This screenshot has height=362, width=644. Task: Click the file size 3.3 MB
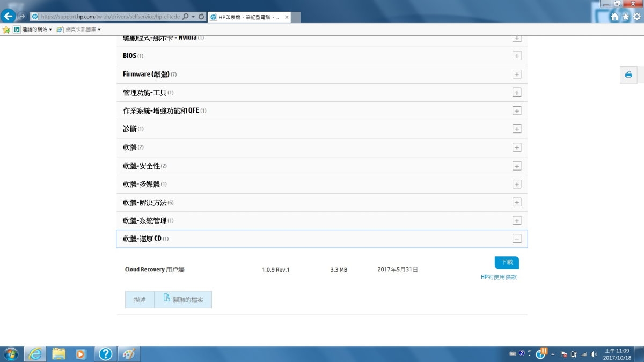(339, 270)
